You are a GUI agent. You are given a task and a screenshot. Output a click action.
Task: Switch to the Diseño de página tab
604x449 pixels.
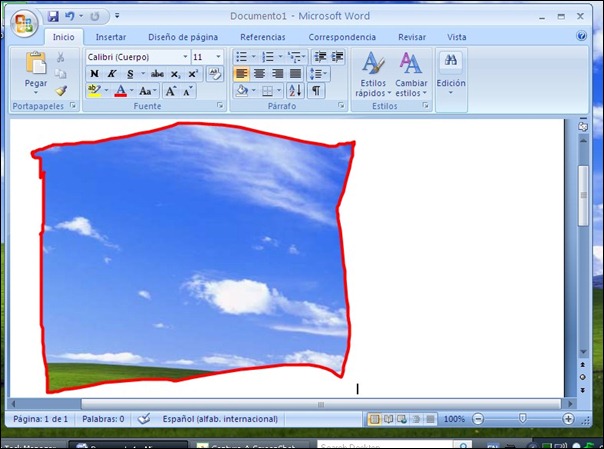(183, 37)
